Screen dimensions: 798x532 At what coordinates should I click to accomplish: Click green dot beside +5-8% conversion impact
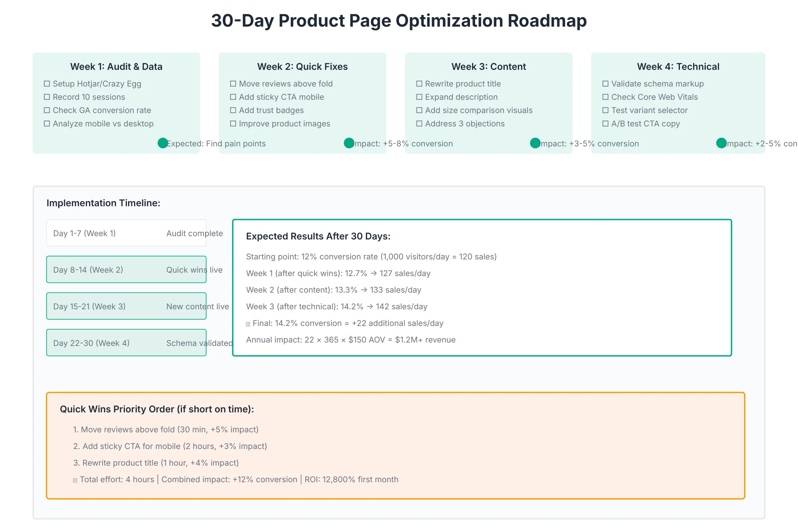click(349, 143)
